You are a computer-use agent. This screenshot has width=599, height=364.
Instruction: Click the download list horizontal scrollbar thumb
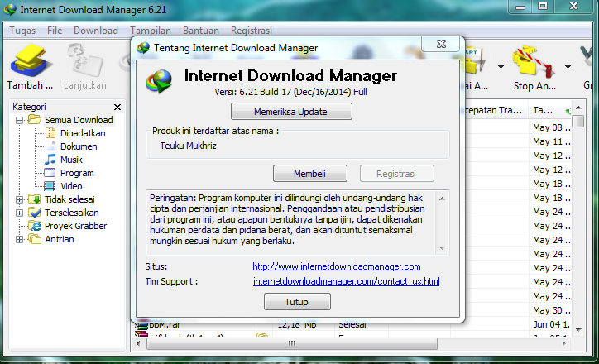pyautogui.click(x=292, y=343)
